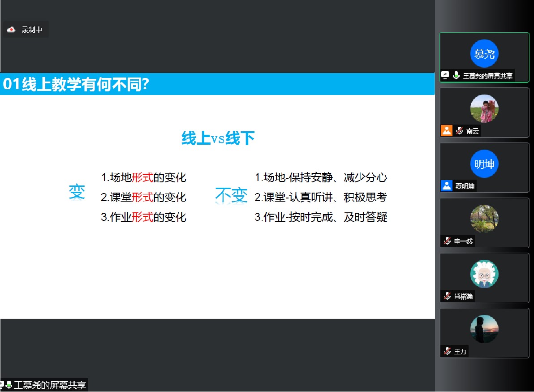Select 南云's photo avatar
This screenshot has width=534, height=392.
click(x=484, y=109)
